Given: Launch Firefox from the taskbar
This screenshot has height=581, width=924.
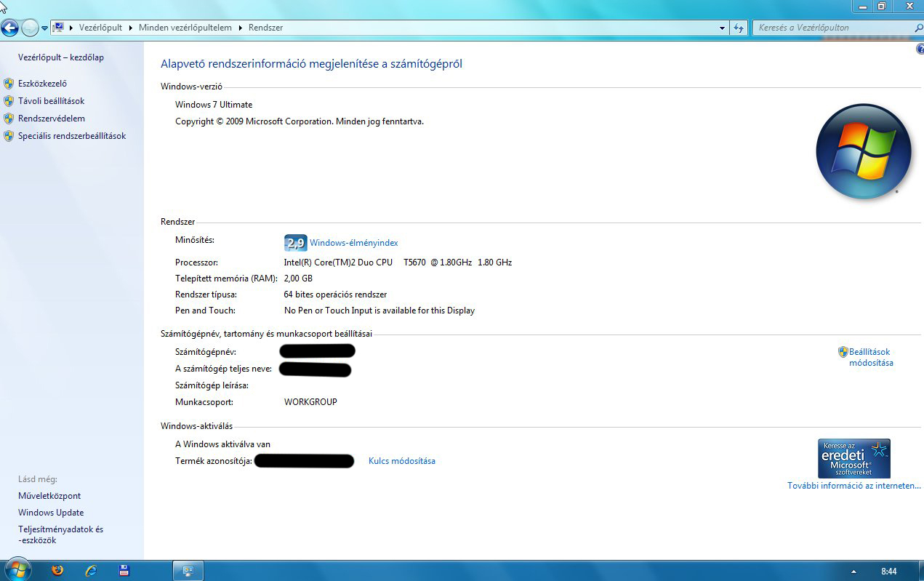Looking at the screenshot, I should 58,571.
